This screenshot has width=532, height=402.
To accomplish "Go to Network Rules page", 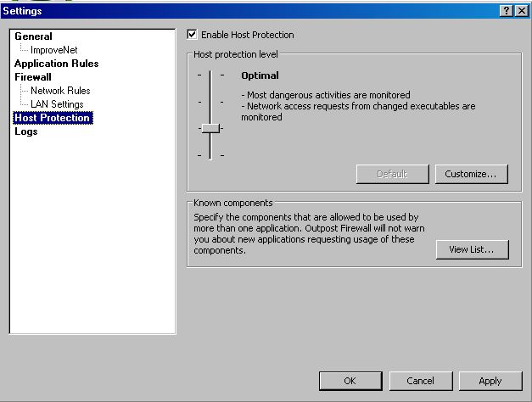I will tap(60, 91).
